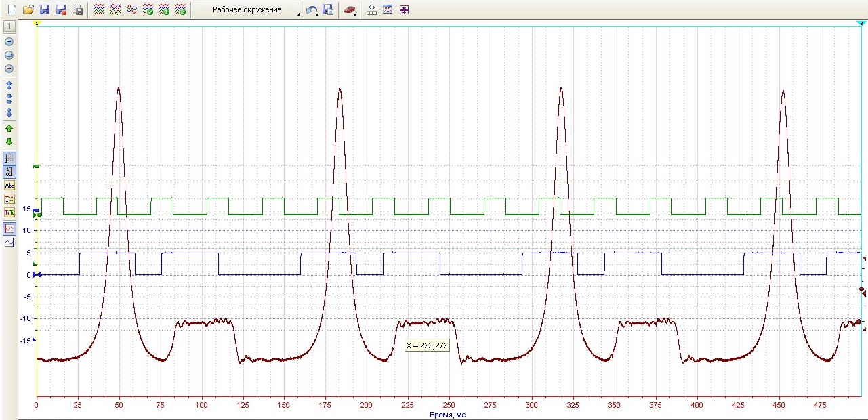This screenshot has height=420, width=868.
Task: Click the small waveform window icon
Action: [x=388, y=9]
